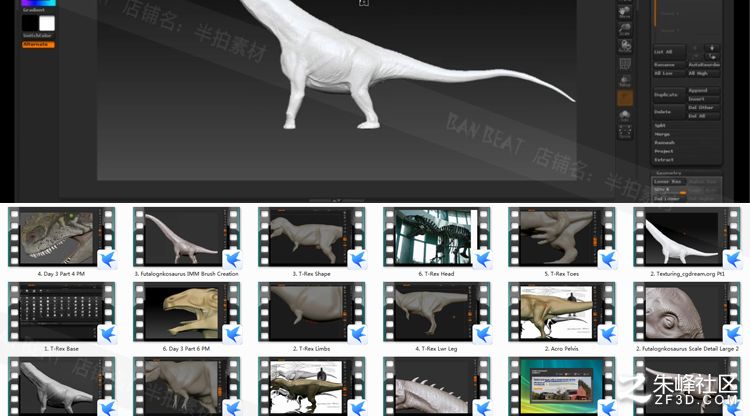Click the Insert button
The image size is (750, 416).
pyautogui.click(x=704, y=99)
